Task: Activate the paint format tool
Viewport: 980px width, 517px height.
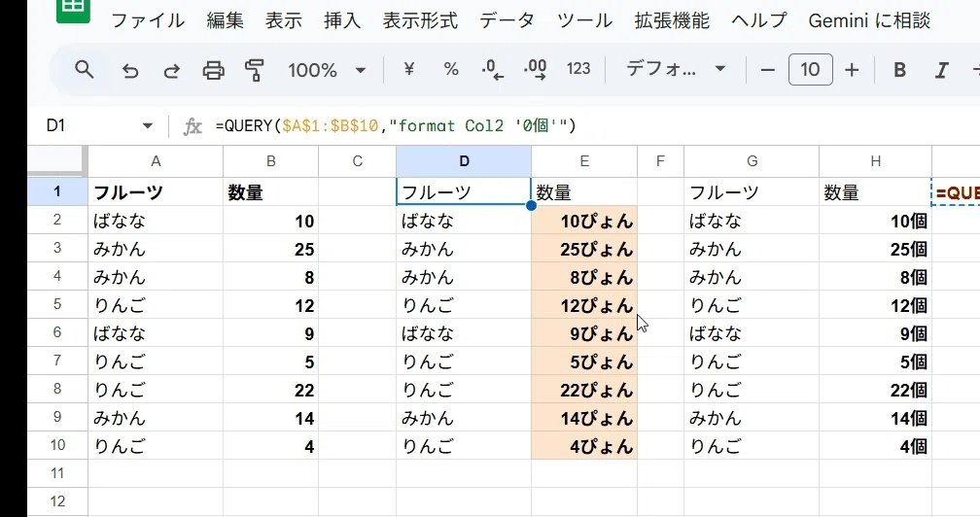Action: [x=255, y=70]
